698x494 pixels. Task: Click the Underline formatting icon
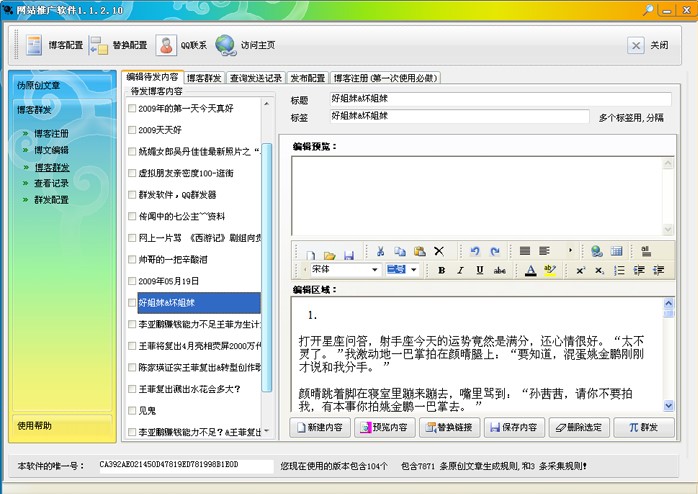(481, 270)
